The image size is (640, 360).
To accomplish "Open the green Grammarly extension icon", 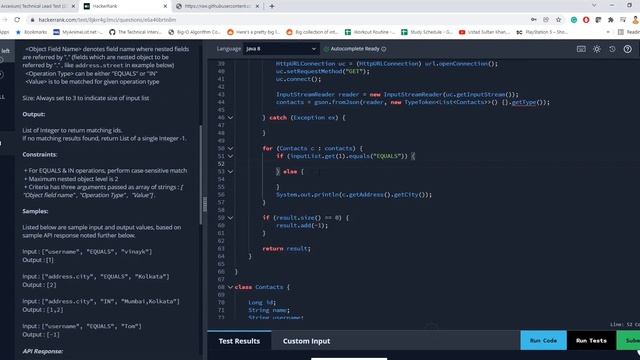I will (574, 20).
